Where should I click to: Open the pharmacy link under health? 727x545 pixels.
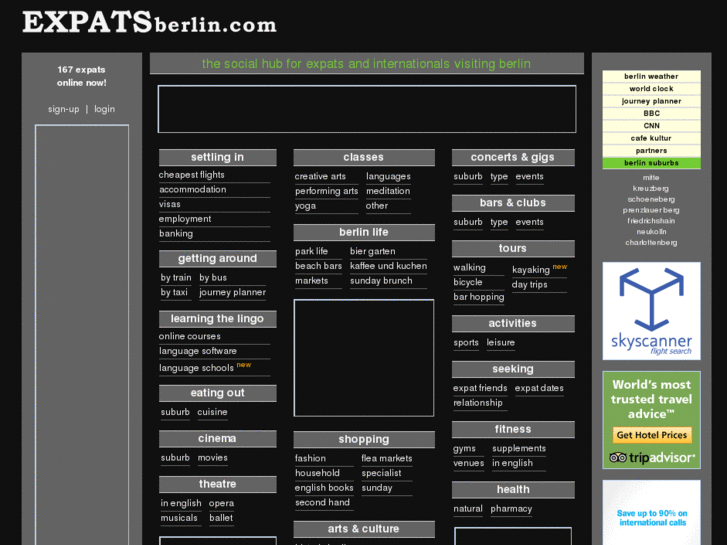(511, 509)
